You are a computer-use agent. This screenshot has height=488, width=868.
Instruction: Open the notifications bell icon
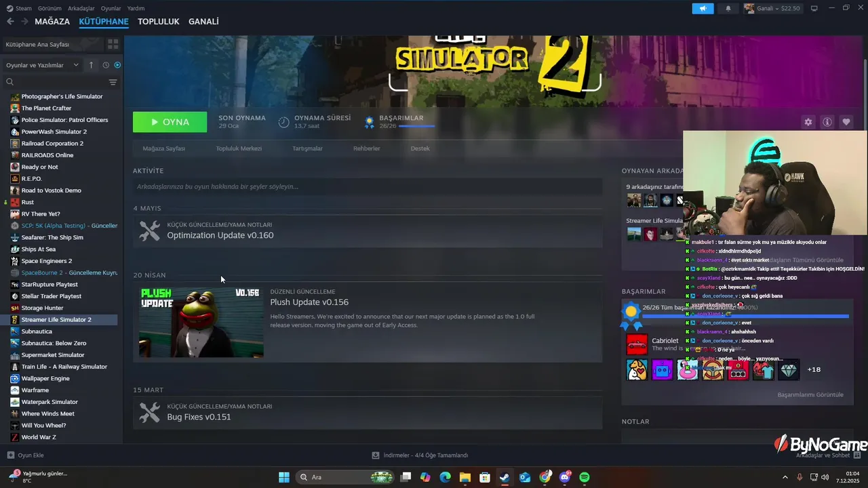(728, 8)
